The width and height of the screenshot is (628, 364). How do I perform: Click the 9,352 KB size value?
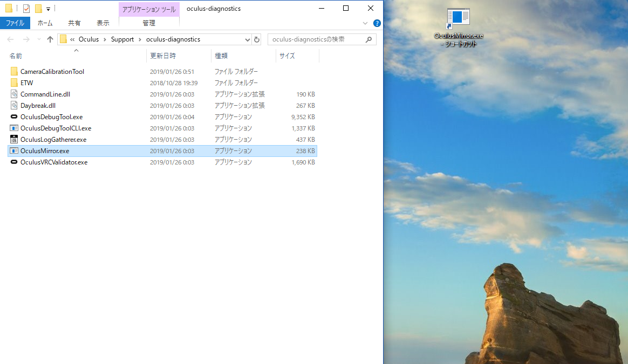(x=303, y=117)
